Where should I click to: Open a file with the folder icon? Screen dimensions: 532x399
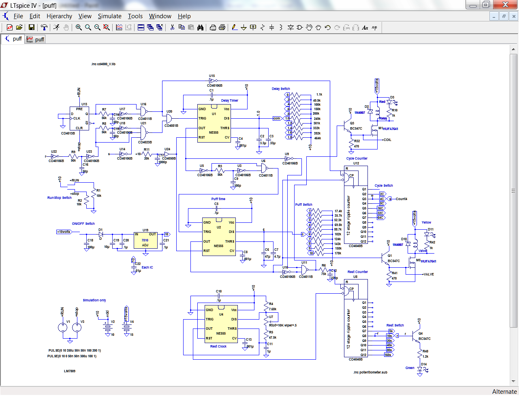(x=19, y=28)
